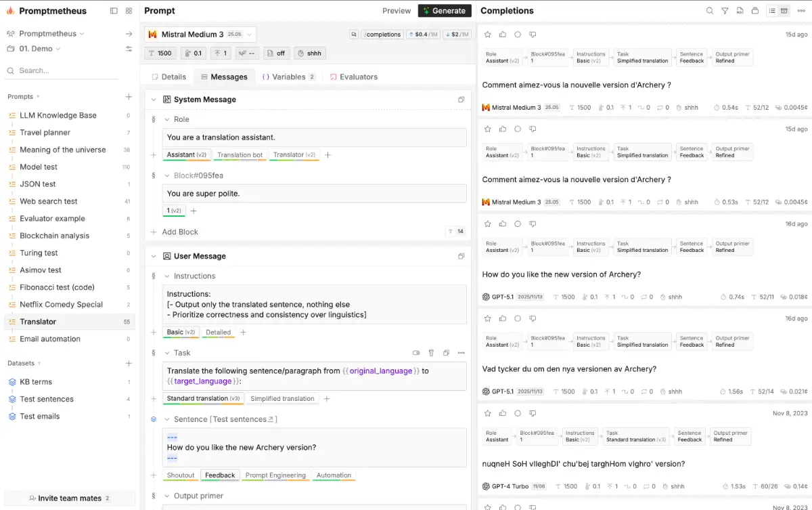Star the first completion result
Image resolution: width=812 pixels, height=510 pixels.
487,35
